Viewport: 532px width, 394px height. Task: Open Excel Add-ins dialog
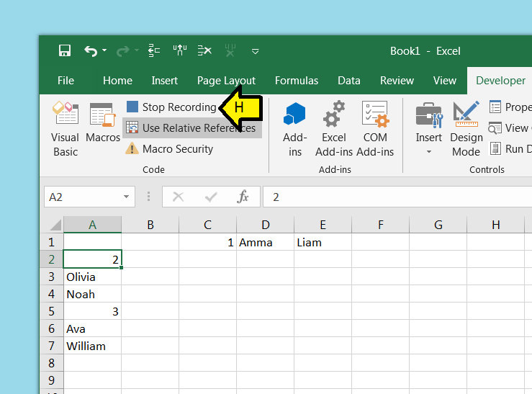click(334, 128)
